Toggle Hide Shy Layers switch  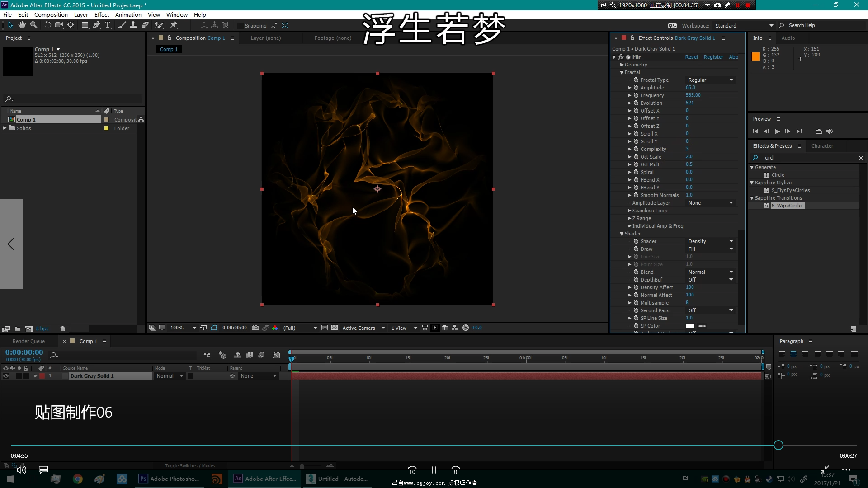(x=237, y=356)
